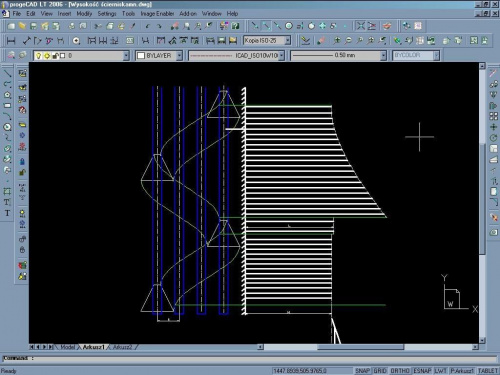Click the Help question mark icon
This screenshot has height=375, width=500.
click(235, 26)
